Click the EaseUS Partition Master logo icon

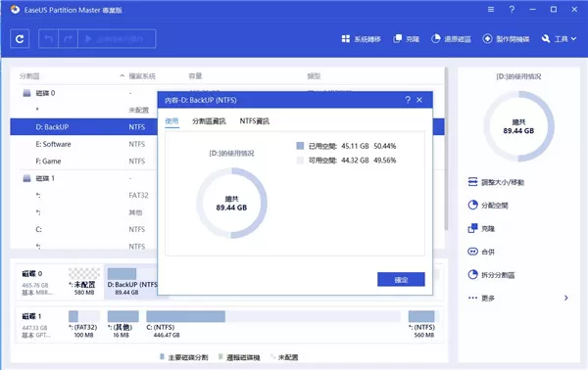[15, 10]
